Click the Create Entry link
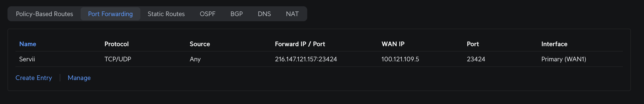This screenshot has height=104, width=644. coord(34,78)
